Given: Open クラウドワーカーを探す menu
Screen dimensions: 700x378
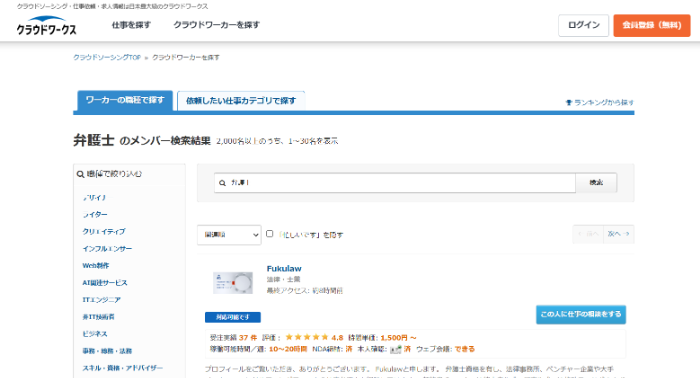Looking at the screenshot, I should tap(217, 25).
